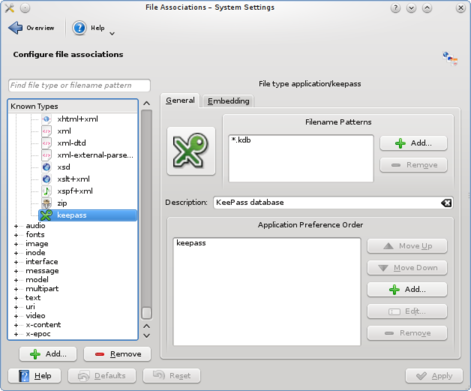Screen dimensions: 471x391
Task: Expand the inode category
Action: pyautogui.click(x=16, y=253)
